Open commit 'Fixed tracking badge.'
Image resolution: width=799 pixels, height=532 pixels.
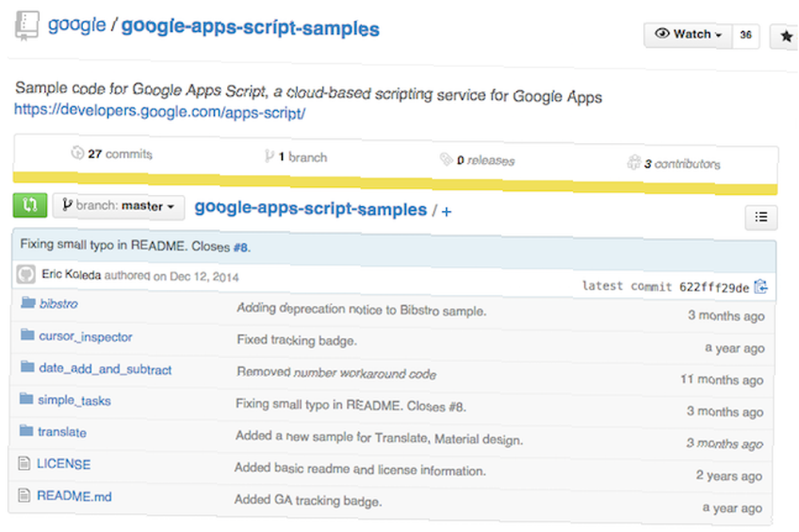(x=296, y=340)
